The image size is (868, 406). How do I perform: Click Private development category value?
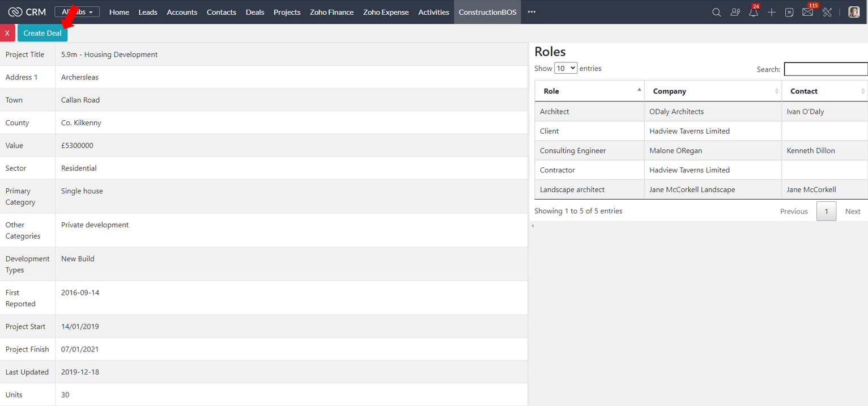pos(95,225)
